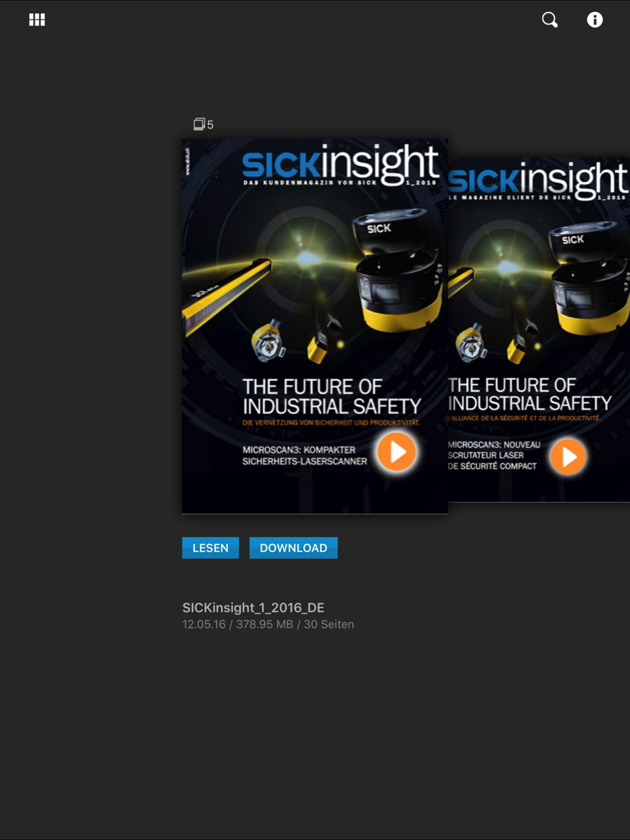The height and width of the screenshot is (840, 630).
Task: Select the French SICKinsight magazine cover
Action: click(539, 329)
